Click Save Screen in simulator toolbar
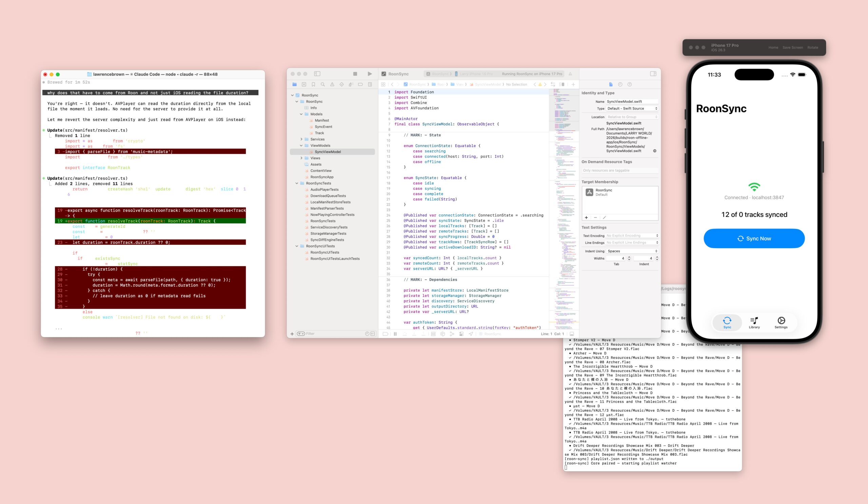 tap(792, 47)
